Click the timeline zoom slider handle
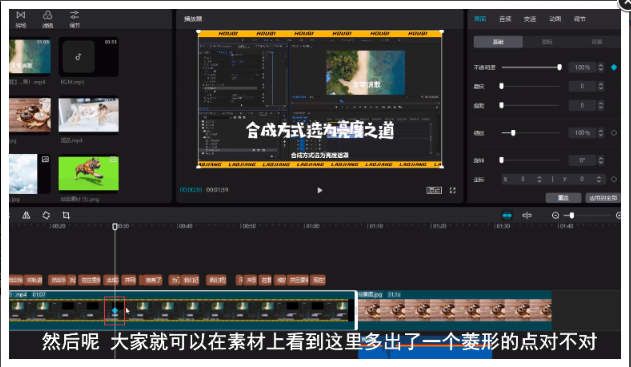The width and height of the screenshot is (631, 367). (571, 216)
